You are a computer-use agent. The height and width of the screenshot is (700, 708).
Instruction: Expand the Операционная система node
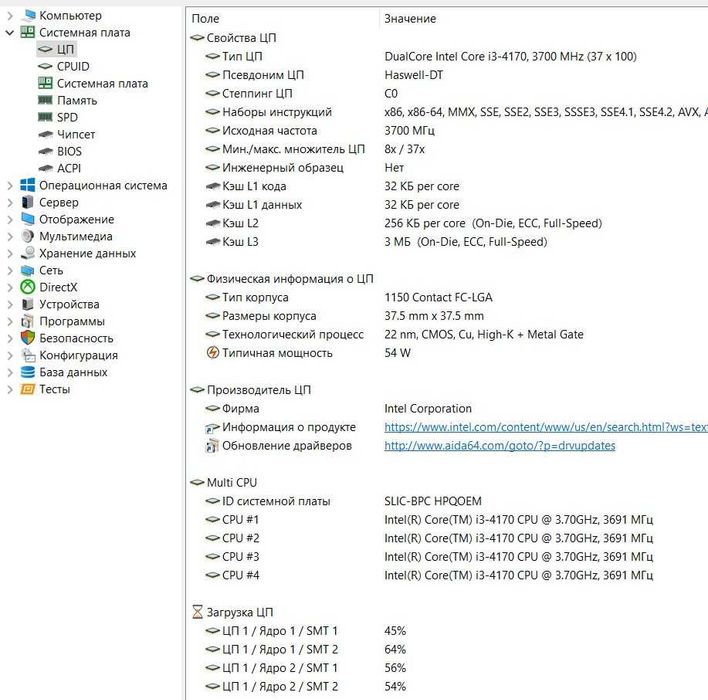point(10,186)
